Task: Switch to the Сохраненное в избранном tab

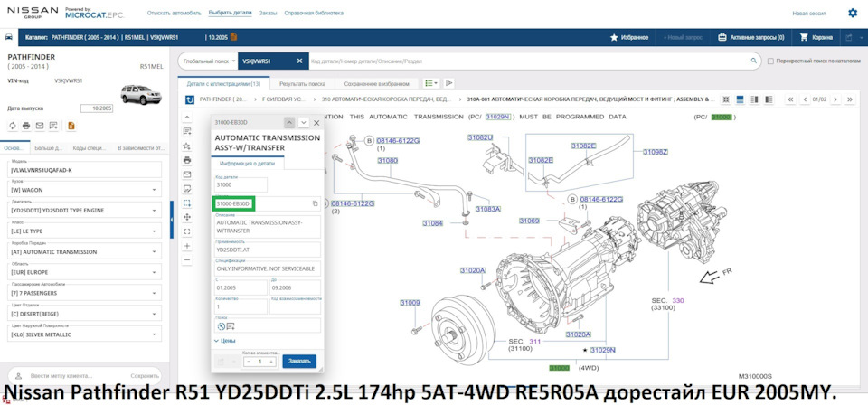Action: 376,83
